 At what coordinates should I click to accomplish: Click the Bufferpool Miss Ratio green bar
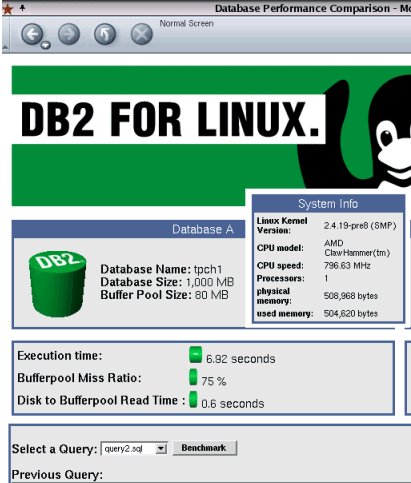pyautogui.click(x=193, y=377)
